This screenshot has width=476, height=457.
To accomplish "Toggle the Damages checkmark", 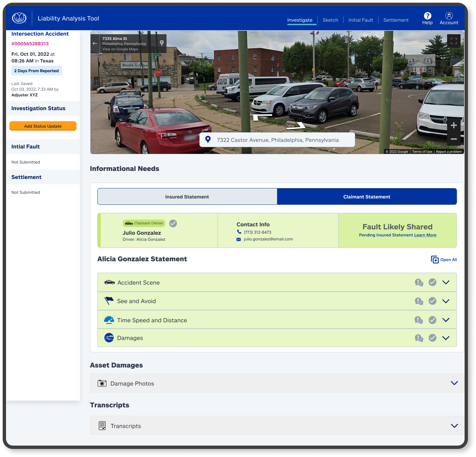I will (433, 338).
